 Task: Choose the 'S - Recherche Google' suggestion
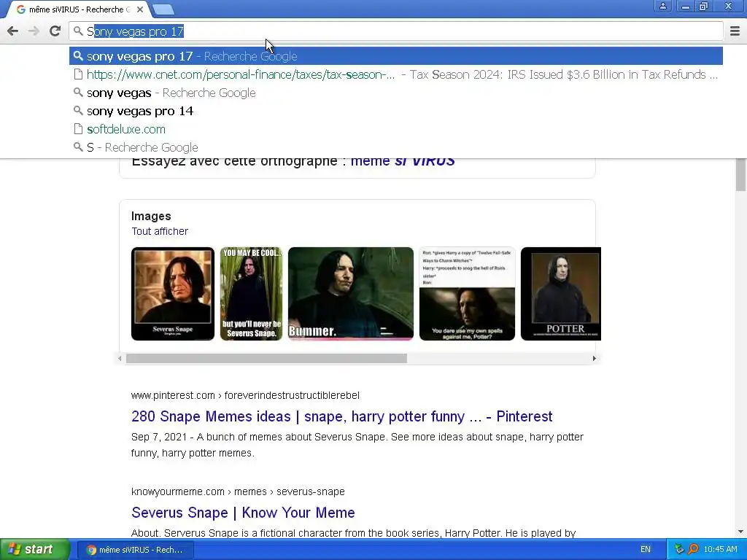tap(396, 147)
